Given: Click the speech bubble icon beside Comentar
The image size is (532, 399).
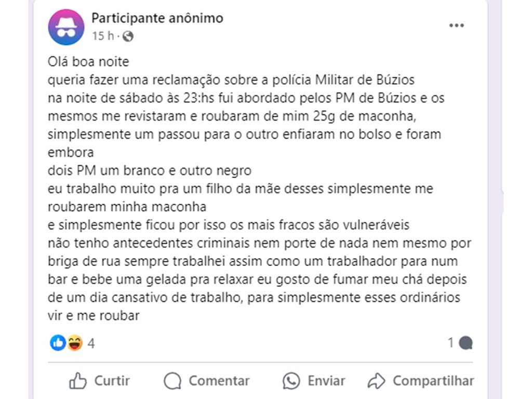Looking at the screenshot, I should pos(172,381).
